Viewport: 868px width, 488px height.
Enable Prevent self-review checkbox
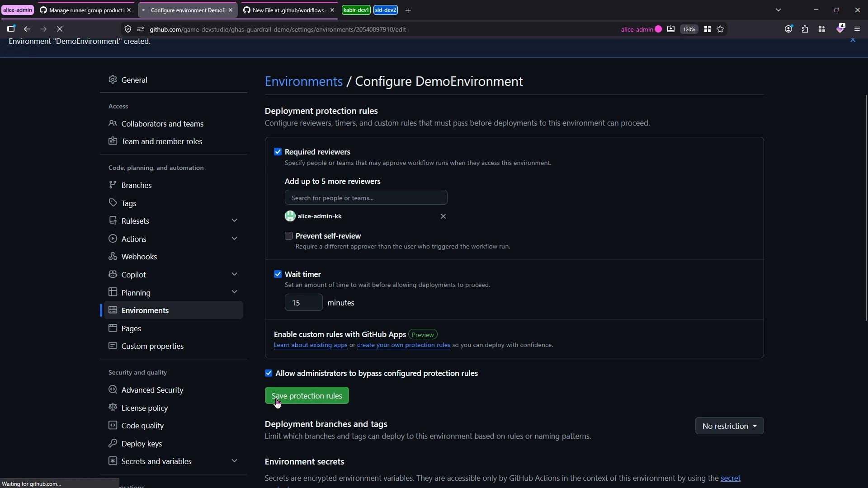pos(288,236)
